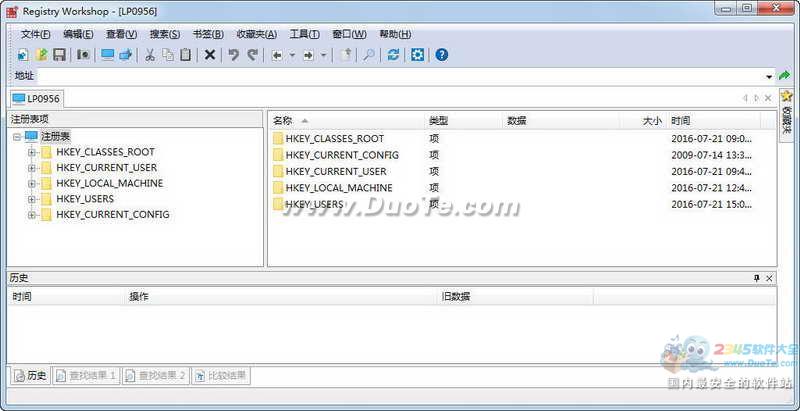
Task: Switch to the 查找结果 2 tab
Action: pos(156,376)
